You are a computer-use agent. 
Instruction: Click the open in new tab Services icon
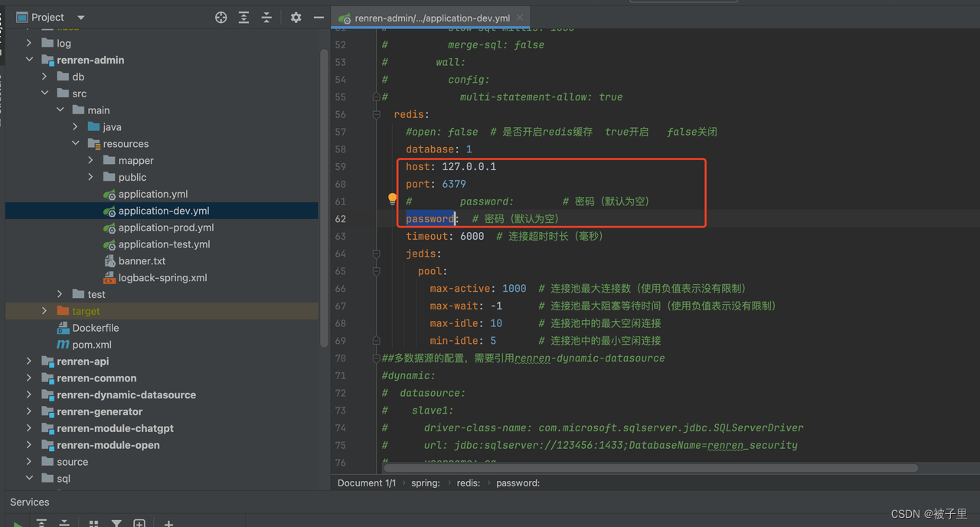click(139, 523)
